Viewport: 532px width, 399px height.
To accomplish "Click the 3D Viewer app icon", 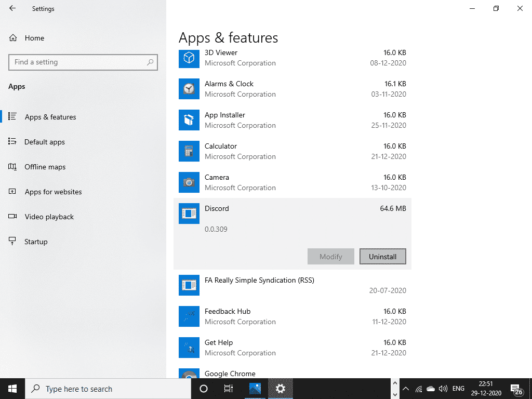I will pos(189,58).
